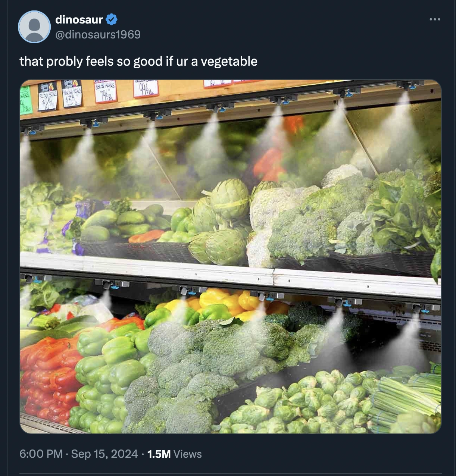Click the tweet text about vegetables
456x476 pixels.
[138, 61]
